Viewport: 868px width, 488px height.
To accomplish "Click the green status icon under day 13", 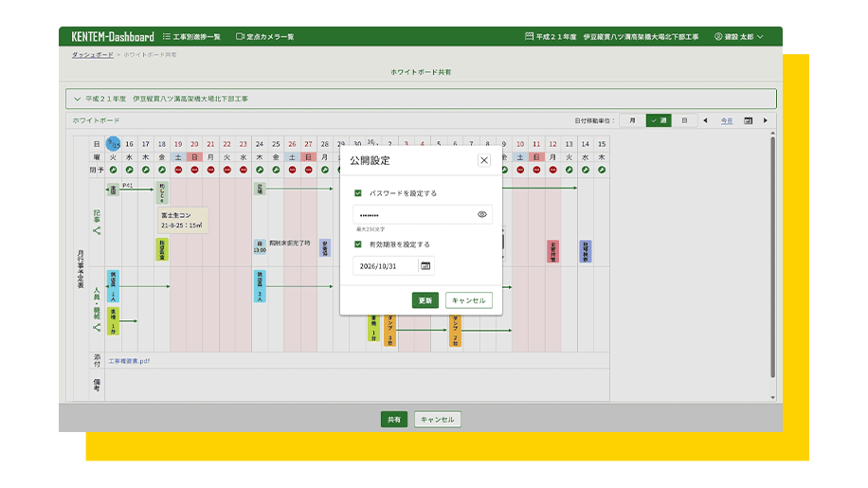I will [x=570, y=170].
